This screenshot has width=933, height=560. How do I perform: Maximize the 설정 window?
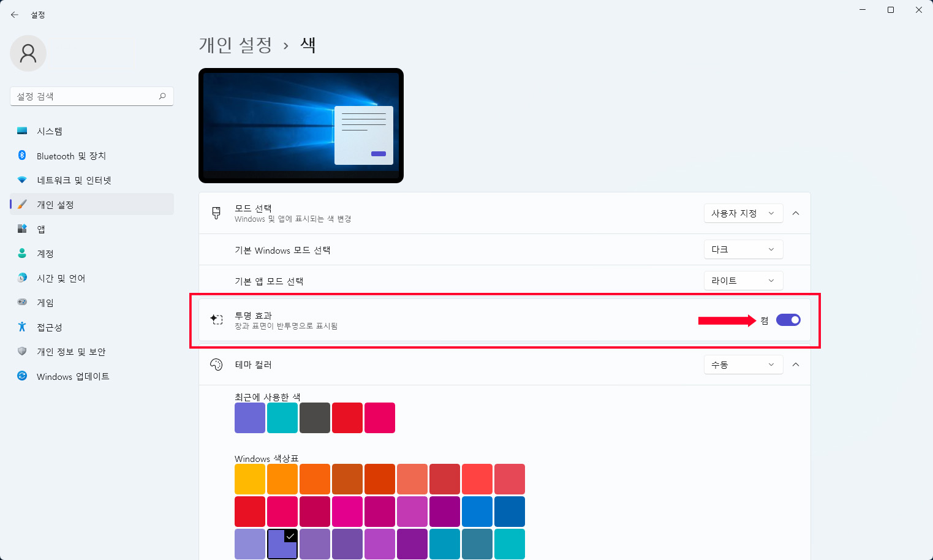(891, 10)
